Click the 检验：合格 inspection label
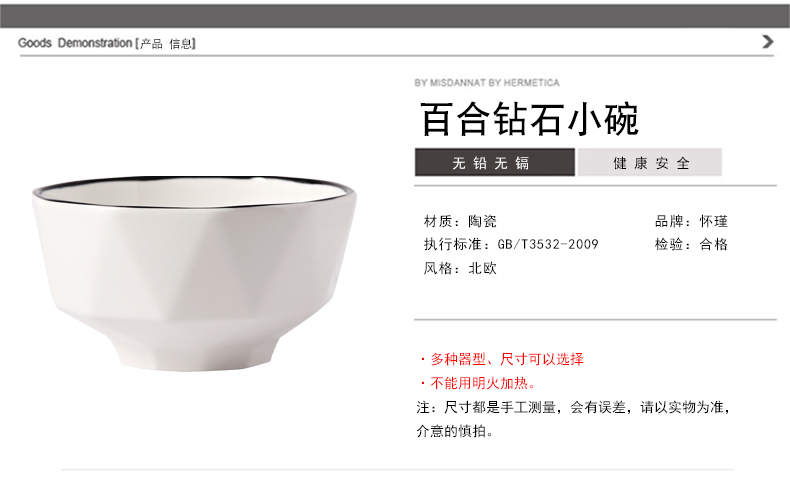Viewport: 790px width, 491px height. pyautogui.click(x=691, y=244)
